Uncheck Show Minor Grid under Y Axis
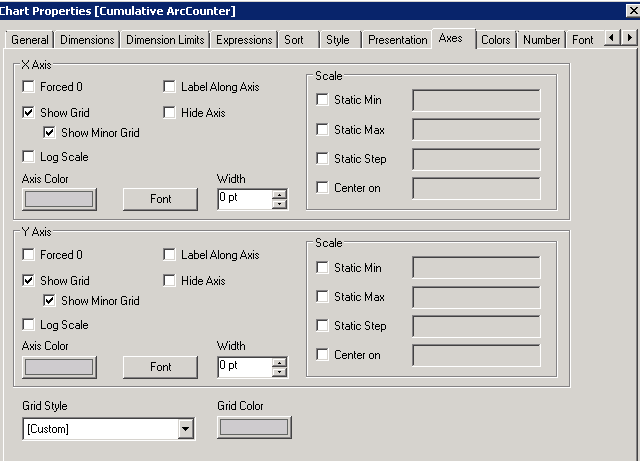The image size is (640, 461). tap(49, 301)
